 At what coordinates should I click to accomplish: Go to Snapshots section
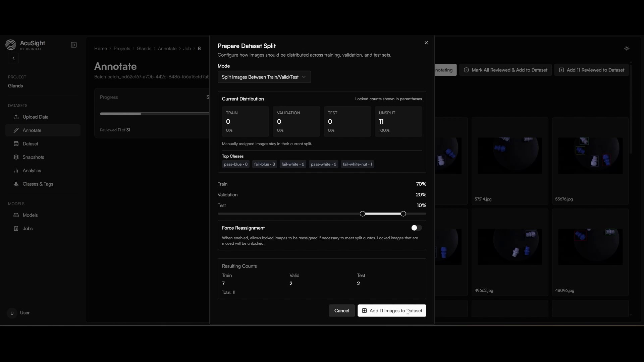click(43, 157)
